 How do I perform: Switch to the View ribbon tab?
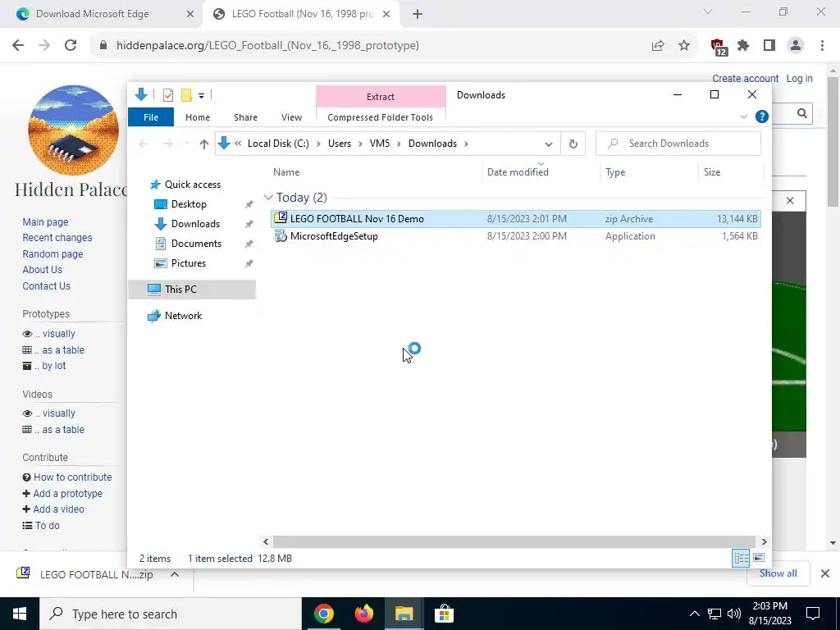pos(291,117)
